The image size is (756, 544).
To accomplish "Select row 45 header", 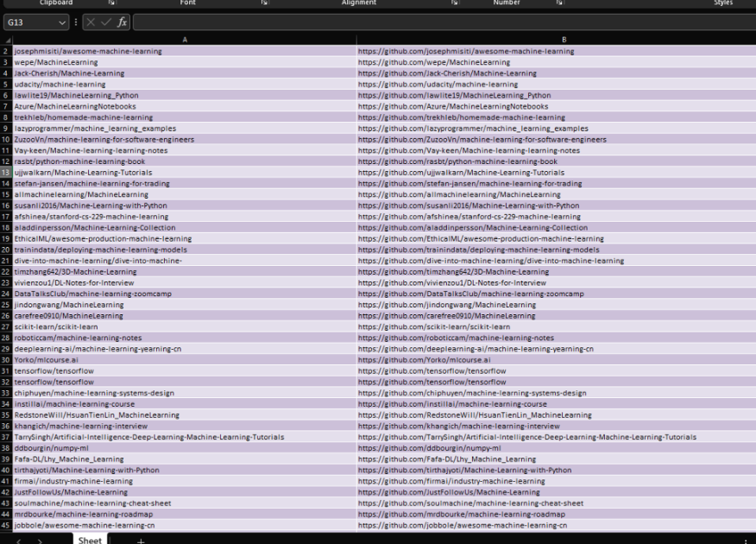I will (6, 525).
